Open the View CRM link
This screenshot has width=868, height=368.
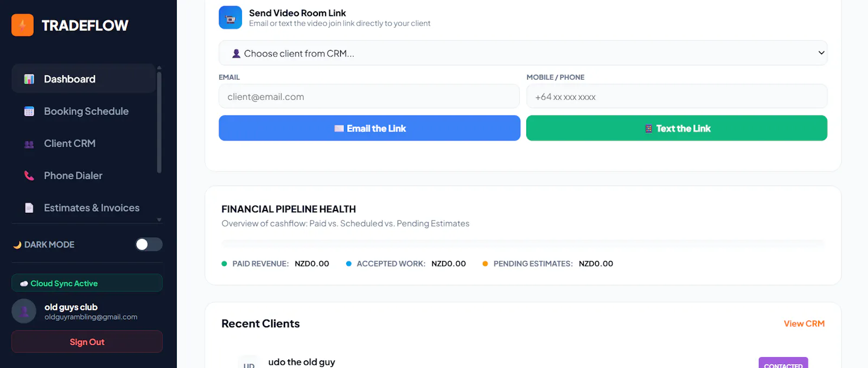coord(804,323)
